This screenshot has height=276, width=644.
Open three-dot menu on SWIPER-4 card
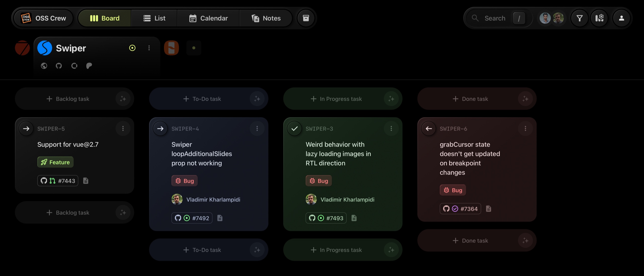257,129
